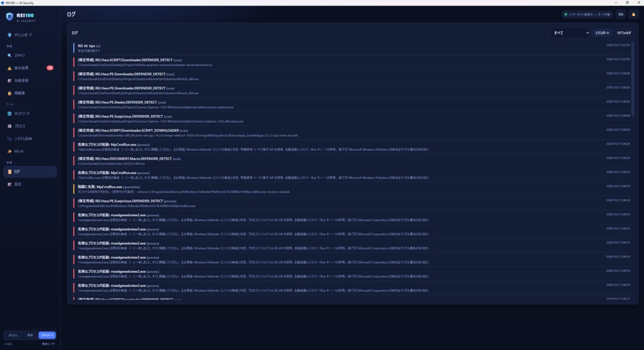The width and height of the screenshot is (644, 350).
Task: Open 検出結果 warning triangle item
Action: point(30,68)
